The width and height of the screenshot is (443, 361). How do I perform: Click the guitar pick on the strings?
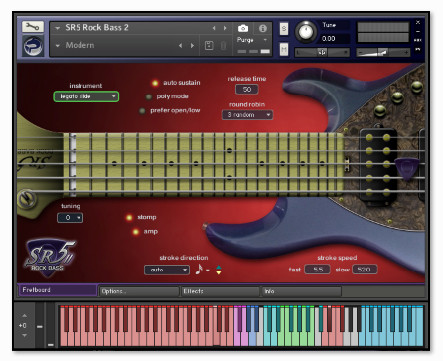tap(407, 168)
